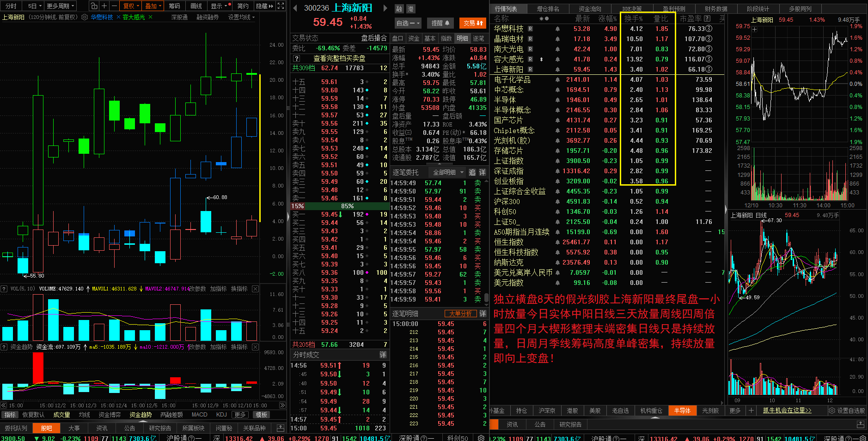Viewport: 868px width, 441px height.
Task: Click the pop-out icon beside 关联品种
Action: tap(280, 428)
